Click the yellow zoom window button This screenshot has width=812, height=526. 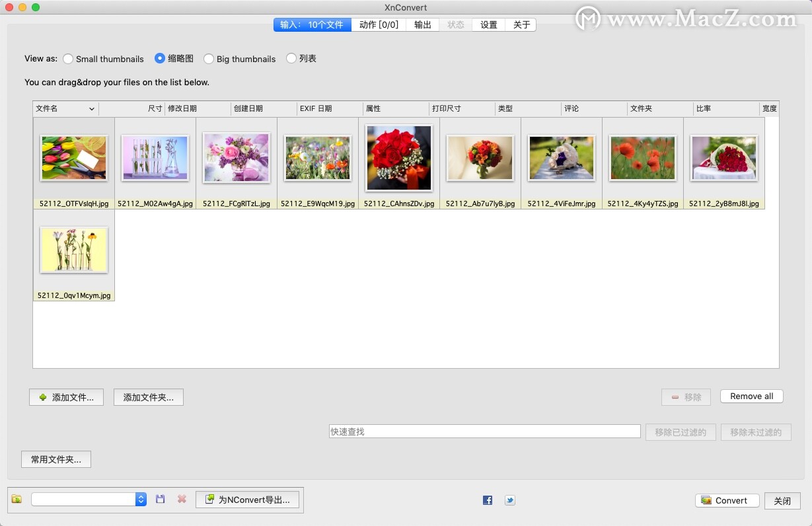pyautogui.click(x=22, y=7)
